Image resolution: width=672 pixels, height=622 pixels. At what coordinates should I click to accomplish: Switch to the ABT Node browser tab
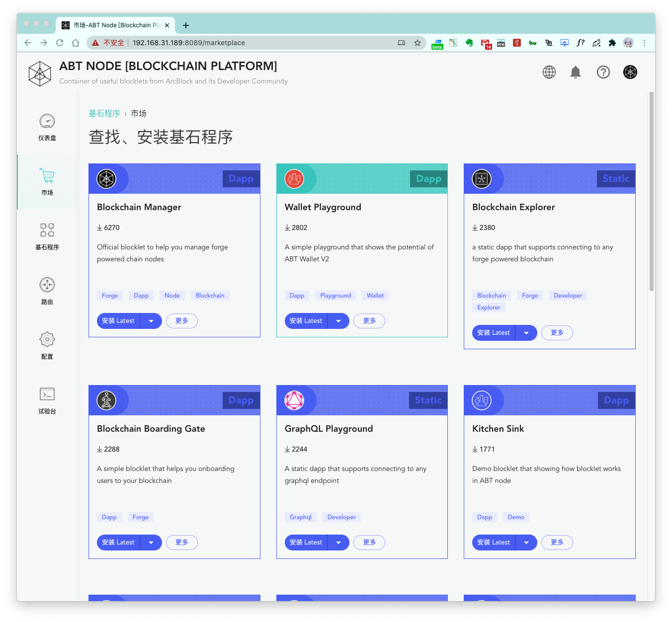click(x=114, y=25)
